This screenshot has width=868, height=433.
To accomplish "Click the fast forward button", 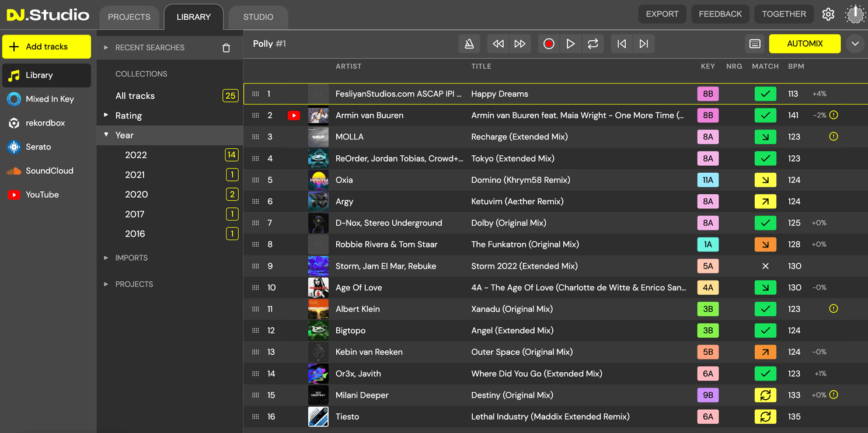I will coord(520,44).
